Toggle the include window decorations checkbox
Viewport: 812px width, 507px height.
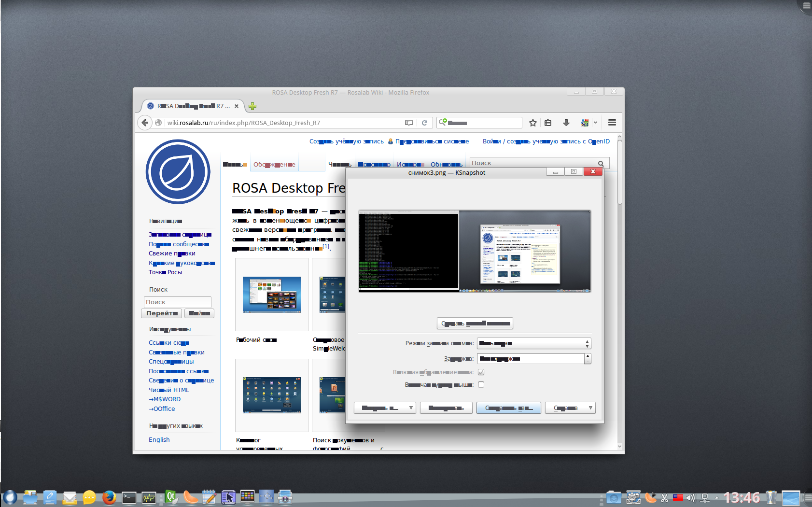(x=481, y=372)
